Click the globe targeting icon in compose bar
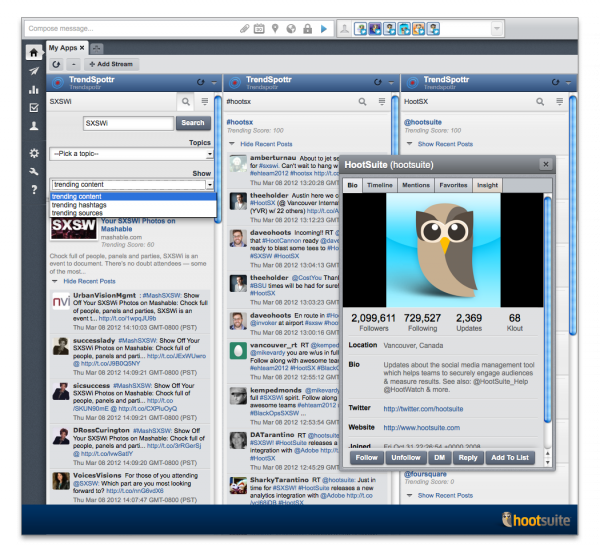This screenshot has height=557, width=600. [291, 29]
